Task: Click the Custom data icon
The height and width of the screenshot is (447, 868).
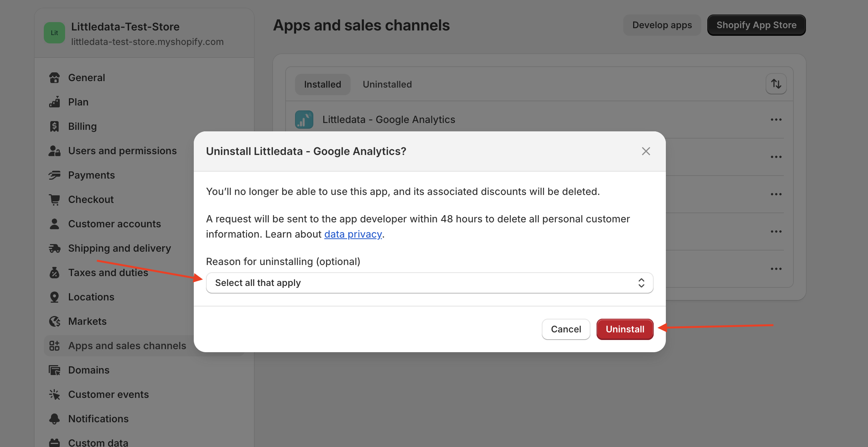Action: [x=54, y=442]
